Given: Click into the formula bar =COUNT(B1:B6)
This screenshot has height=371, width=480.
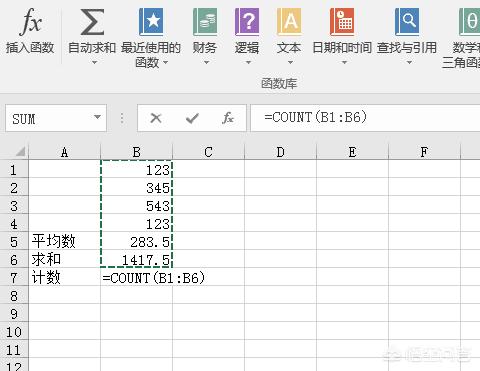Looking at the screenshot, I should (x=365, y=118).
